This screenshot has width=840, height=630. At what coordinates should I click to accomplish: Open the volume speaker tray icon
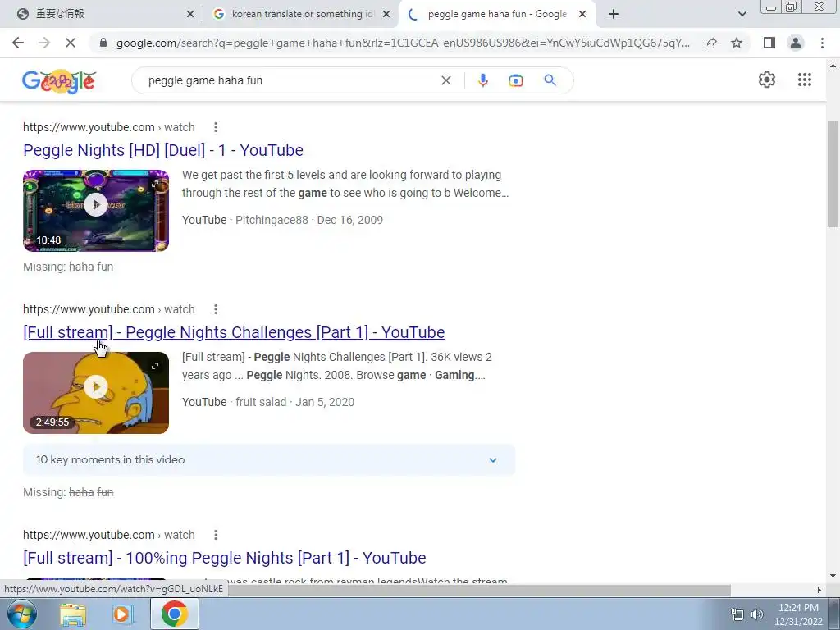point(757,614)
